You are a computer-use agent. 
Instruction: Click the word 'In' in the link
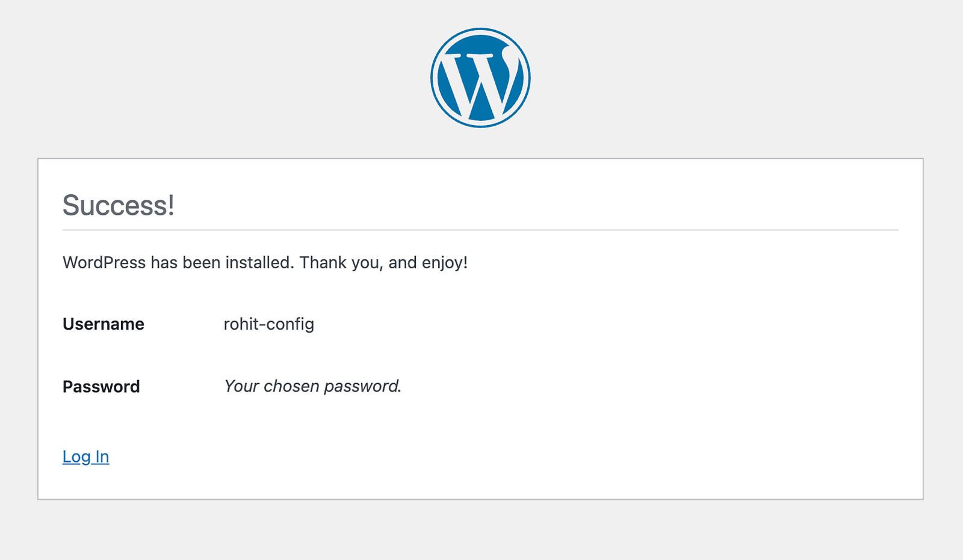[102, 457]
